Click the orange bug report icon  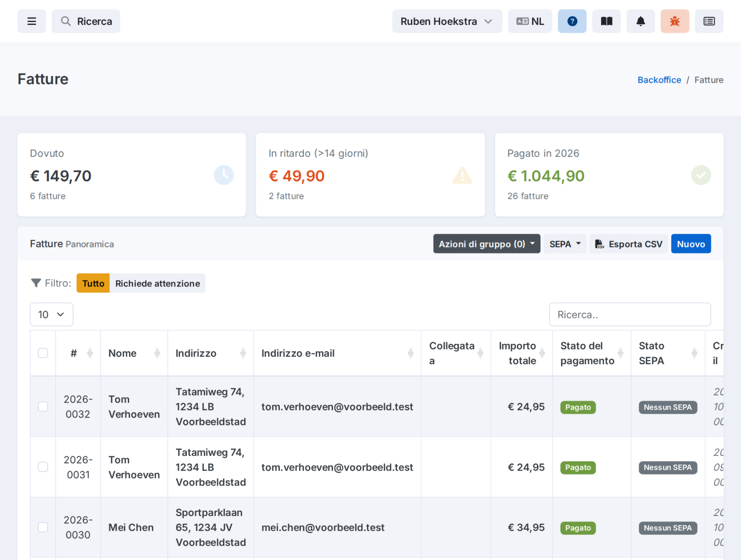point(675,21)
